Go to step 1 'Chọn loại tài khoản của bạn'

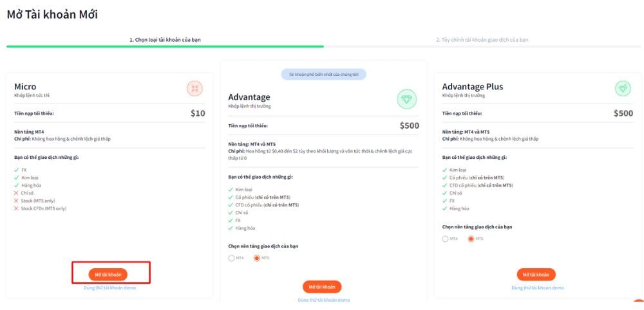pos(164,40)
